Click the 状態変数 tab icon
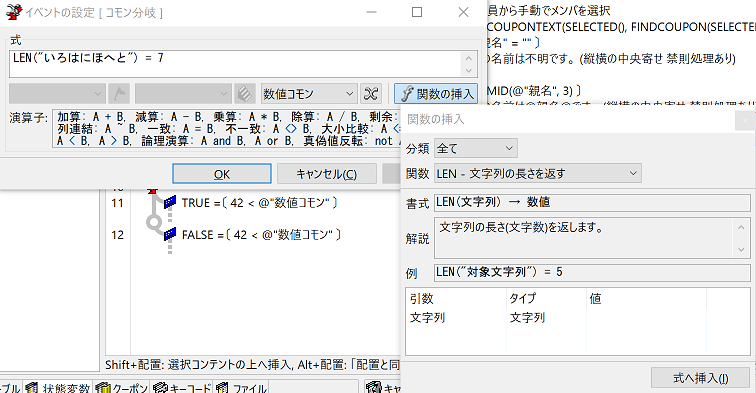The width and height of the screenshot is (756, 393). (x=32, y=388)
